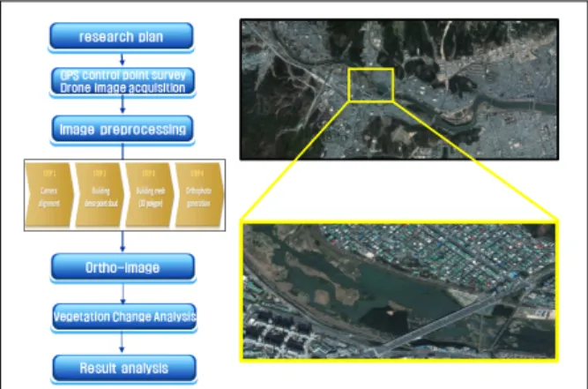588x389 pixels.
Task: Click the Orthophoto generation step chevron
Action: tap(199, 195)
